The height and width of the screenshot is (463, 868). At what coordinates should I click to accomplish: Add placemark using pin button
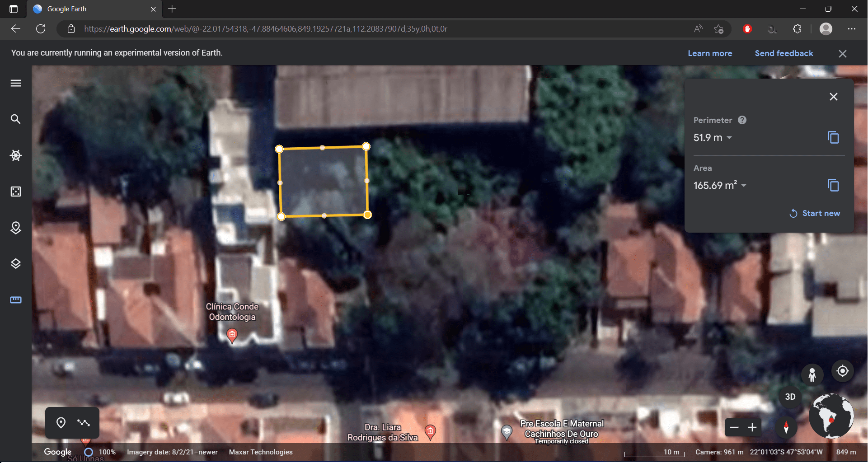61,423
